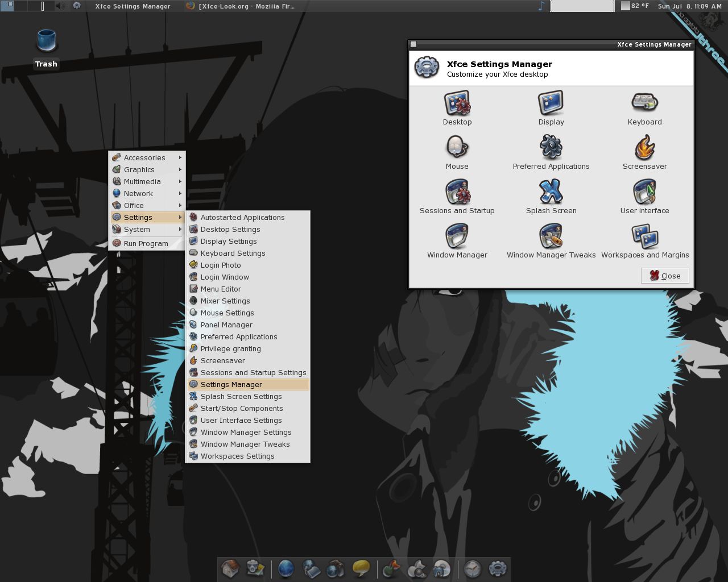Click the volume speaker icon in top panel
Image resolution: width=728 pixels, height=582 pixels.
[x=60, y=6]
